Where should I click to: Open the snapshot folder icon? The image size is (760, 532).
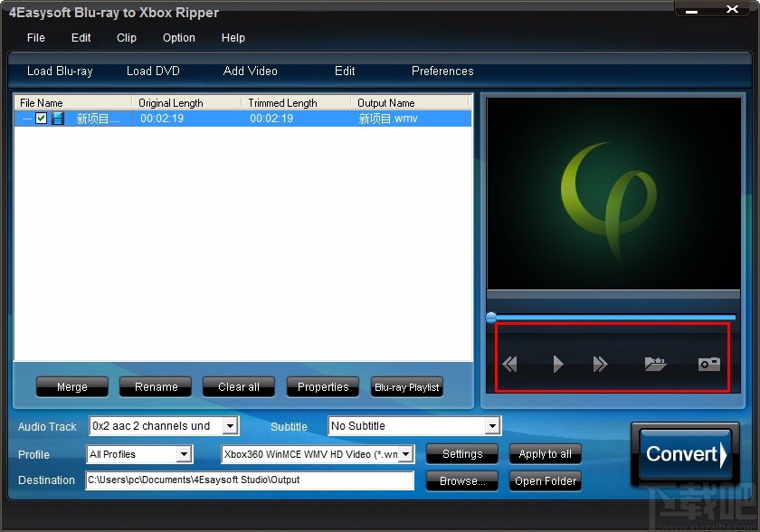pyautogui.click(x=656, y=363)
